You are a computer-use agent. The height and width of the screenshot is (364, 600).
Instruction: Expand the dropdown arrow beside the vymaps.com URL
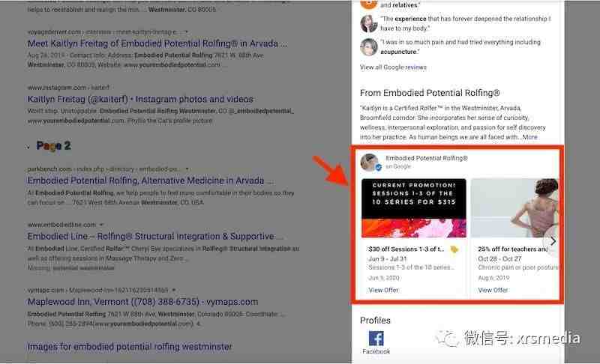click(x=174, y=290)
